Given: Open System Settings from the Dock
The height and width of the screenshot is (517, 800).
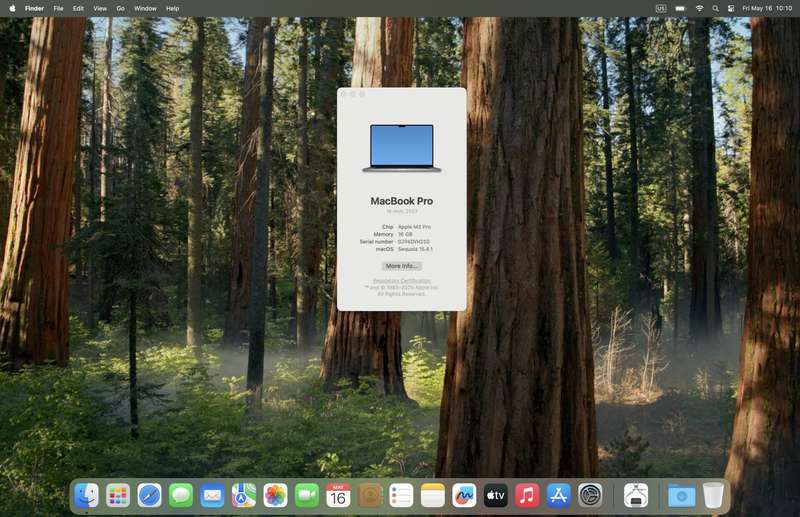Looking at the screenshot, I should pyautogui.click(x=590, y=496).
